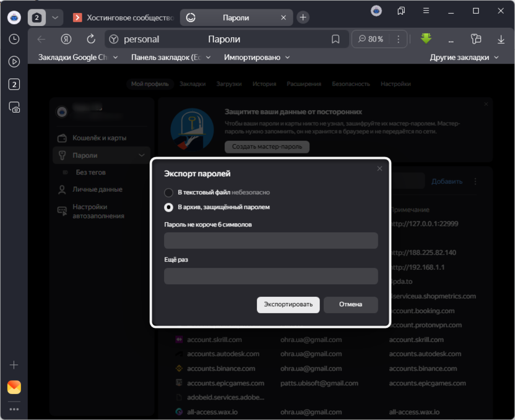Open the Безопасность section
The height and width of the screenshot is (420, 515).
tap(351, 84)
